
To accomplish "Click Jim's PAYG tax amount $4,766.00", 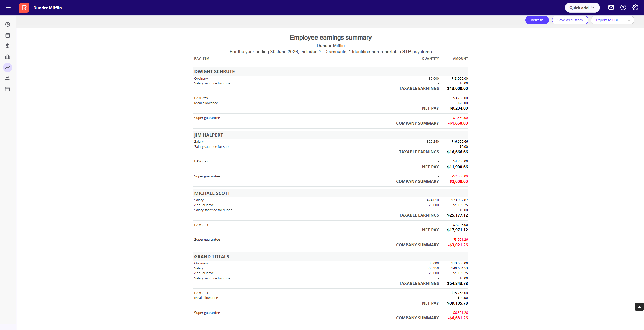I will (x=461, y=161).
